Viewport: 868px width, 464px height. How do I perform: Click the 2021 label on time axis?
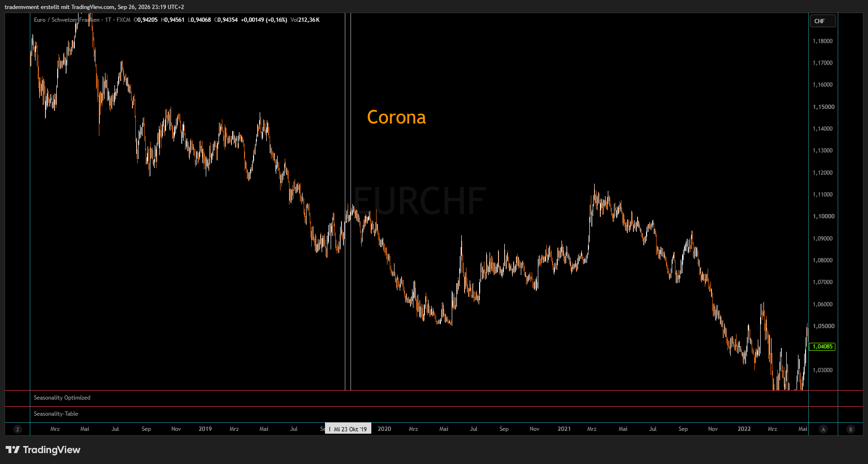click(564, 429)
